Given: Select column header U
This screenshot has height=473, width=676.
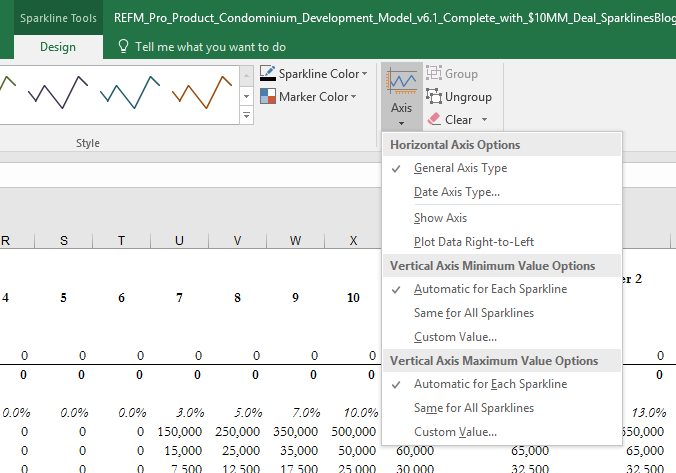Looking at the screenshot, I should [179, 241].
